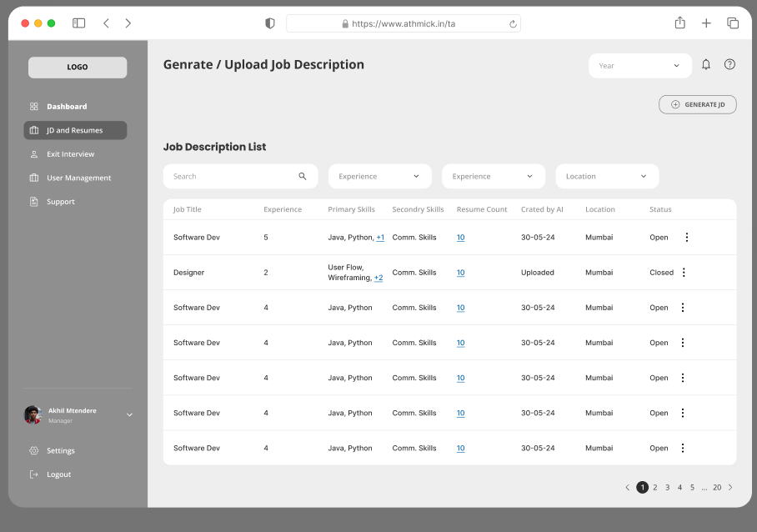Click the Resume Count column header
757x532 pixels.
482,209
